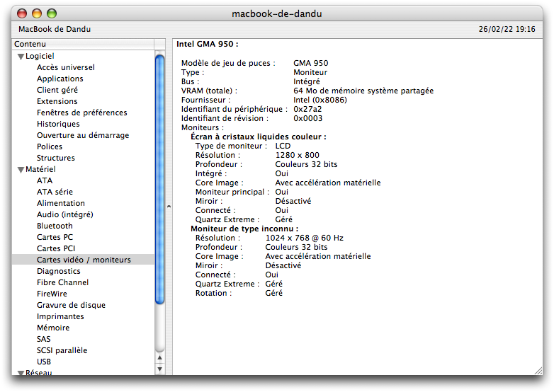This screenshot has width=554, height=392.
Task: Open FireWire hardware info
Action: click(x=52, y=294)
